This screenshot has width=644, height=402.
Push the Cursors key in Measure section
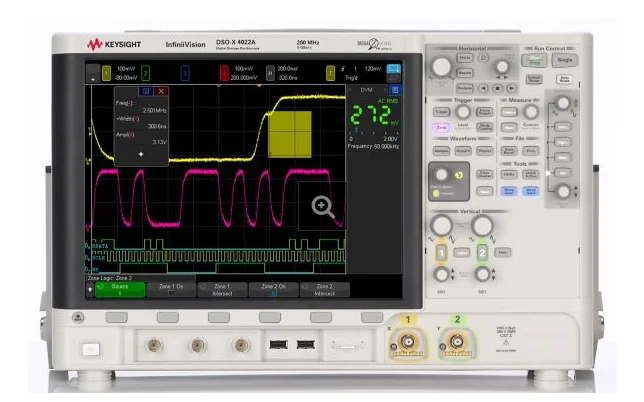pos(508,112)
